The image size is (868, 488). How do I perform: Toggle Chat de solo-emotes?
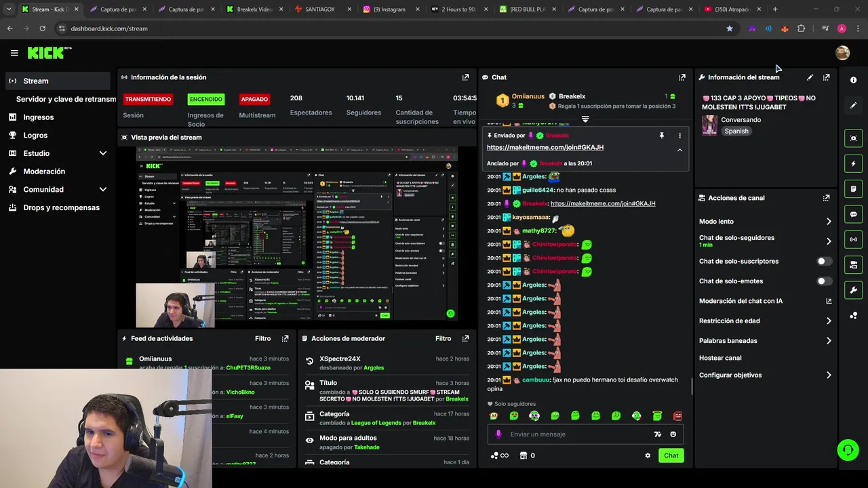pyautogui.click(x=824, y=281)
